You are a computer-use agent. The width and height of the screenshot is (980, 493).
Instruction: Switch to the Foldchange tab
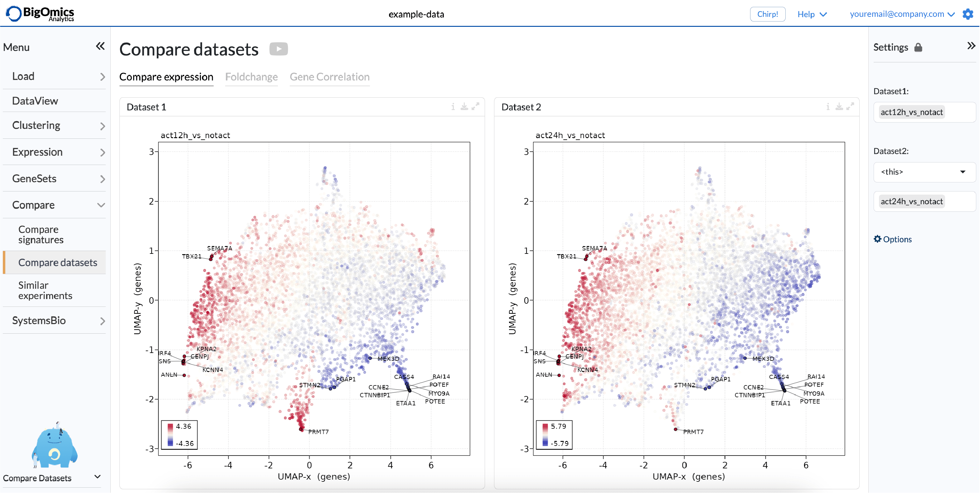coord(251,77)
